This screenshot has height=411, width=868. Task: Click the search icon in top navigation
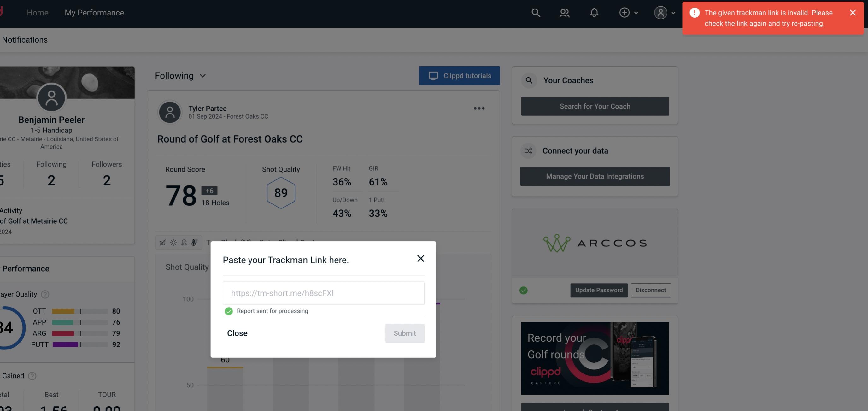(x=535, y=12)
